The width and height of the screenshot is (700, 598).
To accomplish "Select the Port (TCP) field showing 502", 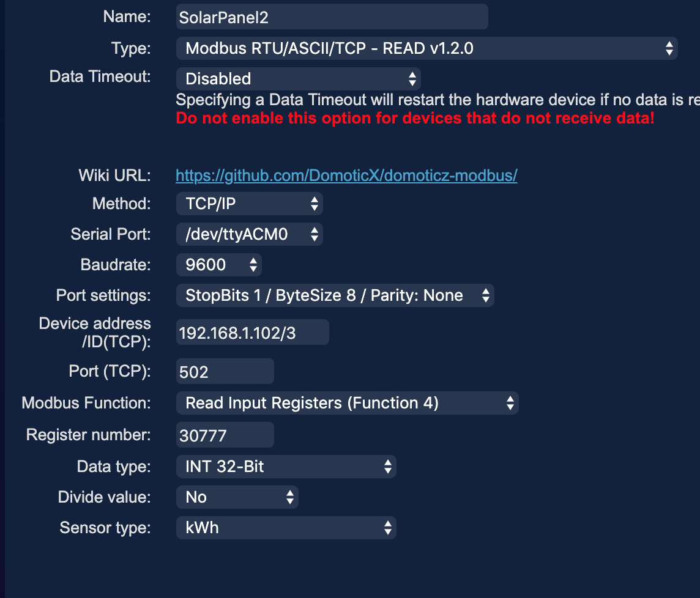I will (225, 371).
